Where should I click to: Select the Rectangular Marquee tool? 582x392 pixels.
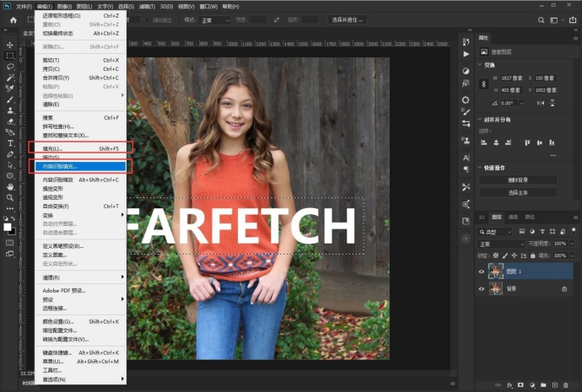(x=10, y=56)
